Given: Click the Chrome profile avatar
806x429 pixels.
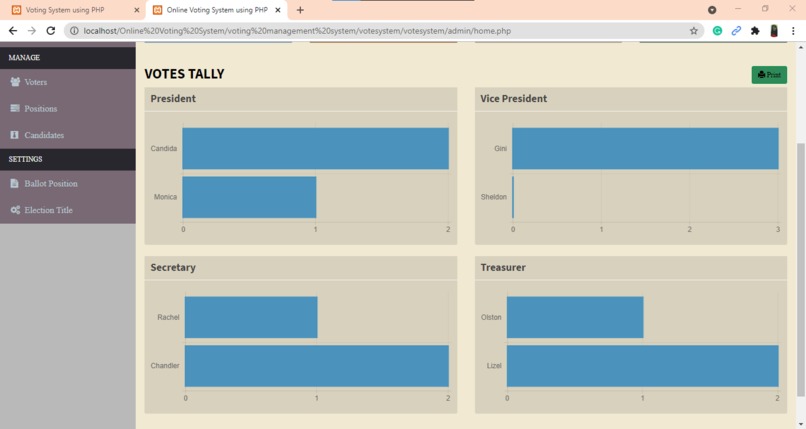Looking at the screenshot, I should 774,31.
